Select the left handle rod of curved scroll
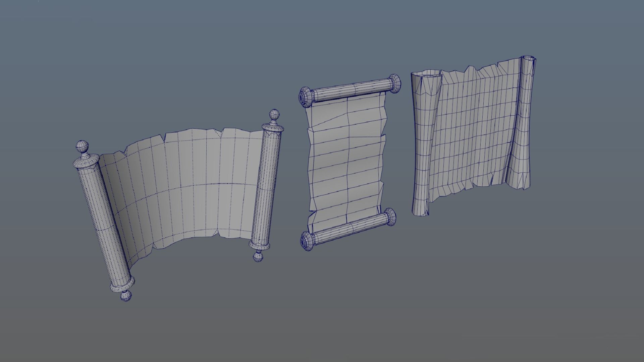The image size is (644, 362). click(103, 221)
